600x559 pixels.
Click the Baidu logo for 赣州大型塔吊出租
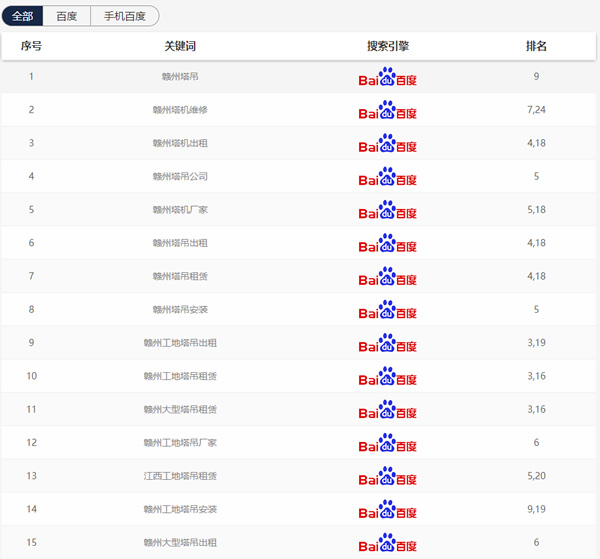tap(387, 543)
